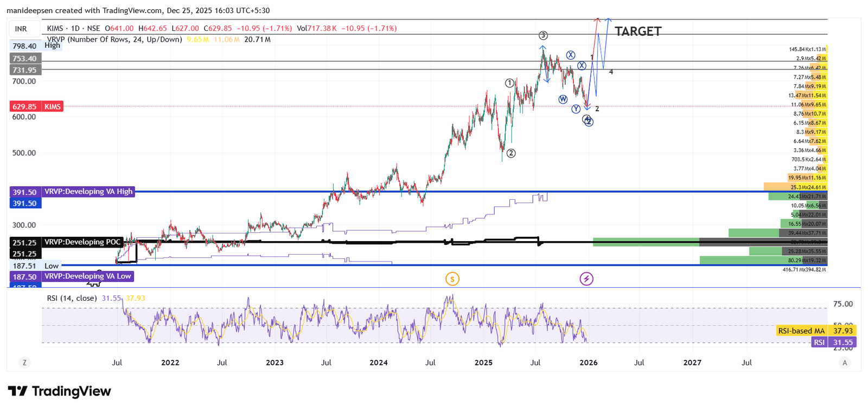Toggle auto-scale with the A button
This screenshot has width=868, height=411.
click(844, 363)
